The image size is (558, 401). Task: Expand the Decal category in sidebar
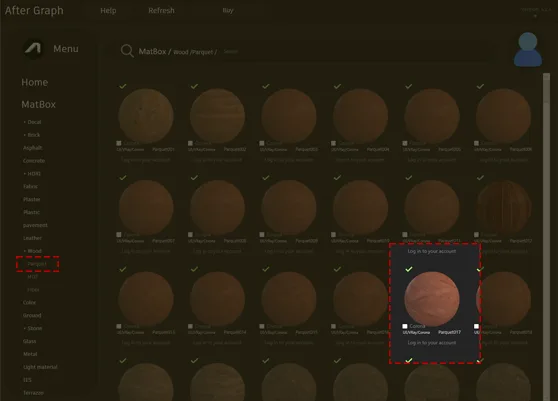tap(32, 122)
